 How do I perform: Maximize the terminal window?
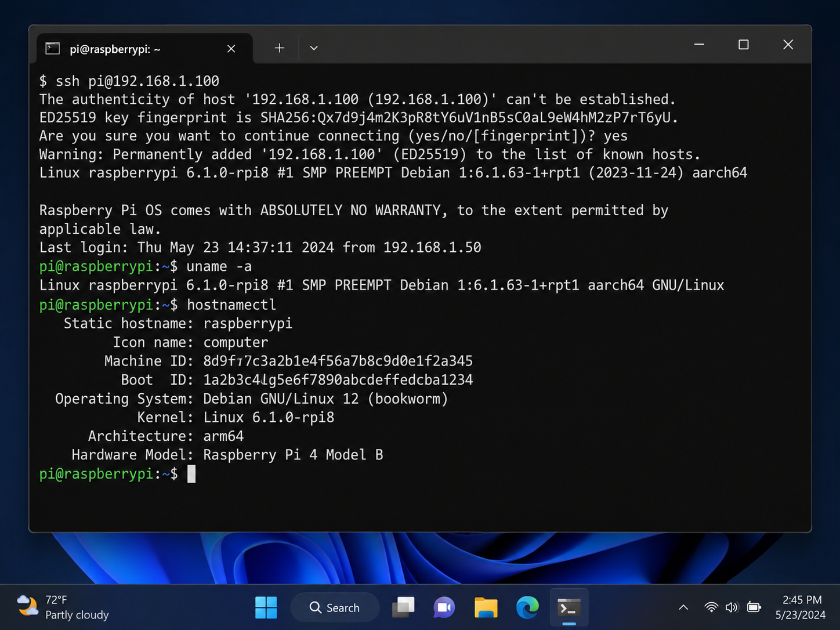click(x=743, y=45)
